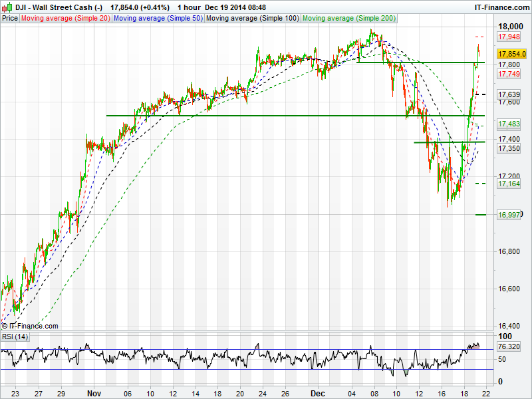Click the red 17,749 price label

coord(509,74)
